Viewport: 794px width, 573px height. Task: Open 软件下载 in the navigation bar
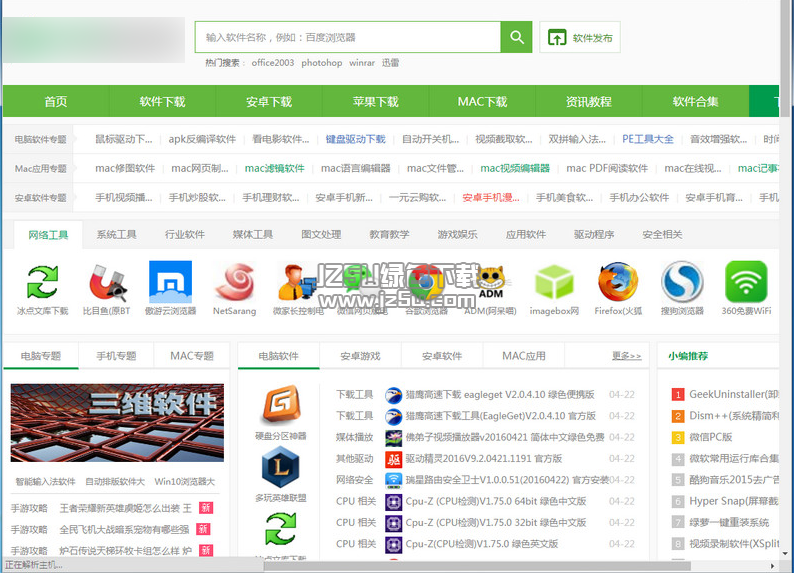tap(163, 102)
